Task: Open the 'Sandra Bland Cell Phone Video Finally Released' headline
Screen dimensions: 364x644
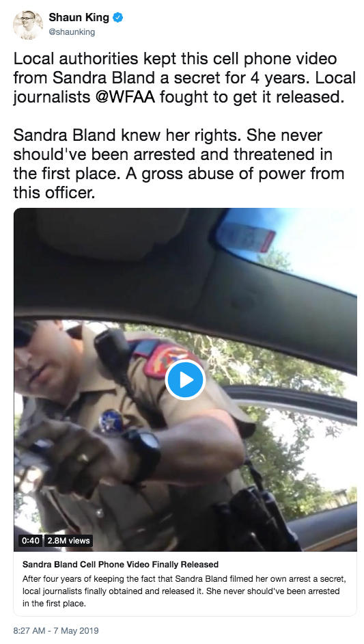Action: tap(120, 564)
